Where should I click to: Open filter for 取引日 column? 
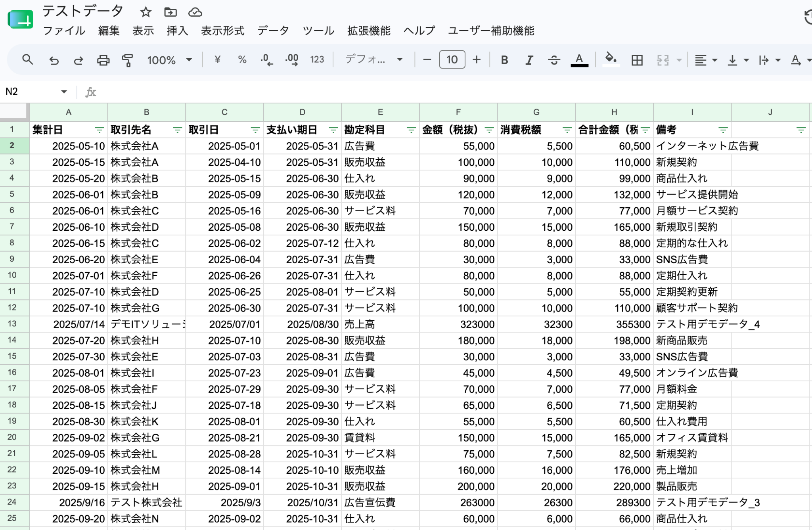(255, 130)
